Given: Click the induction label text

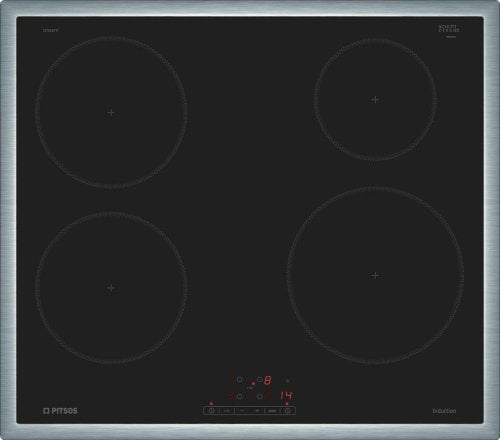Looking at the screenshot, I should click(444, 411).
